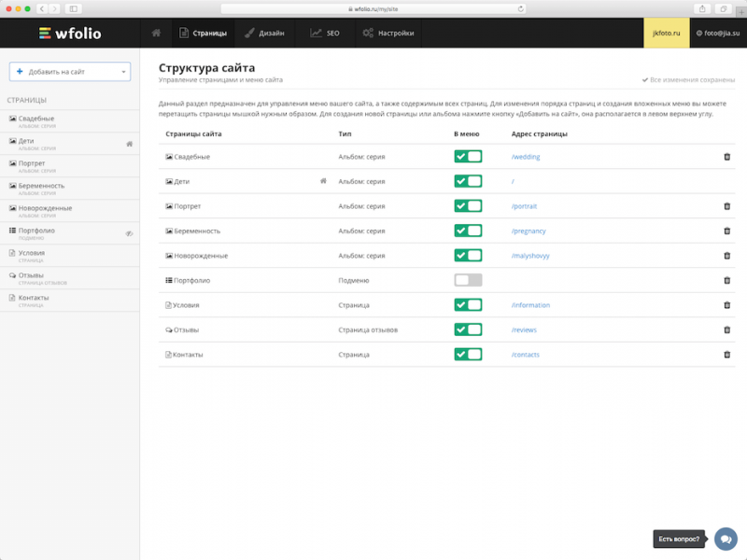Select Беременность in the sidebar pages list
The height and width of the screenshot is (560, 747).
coord(42,186)
